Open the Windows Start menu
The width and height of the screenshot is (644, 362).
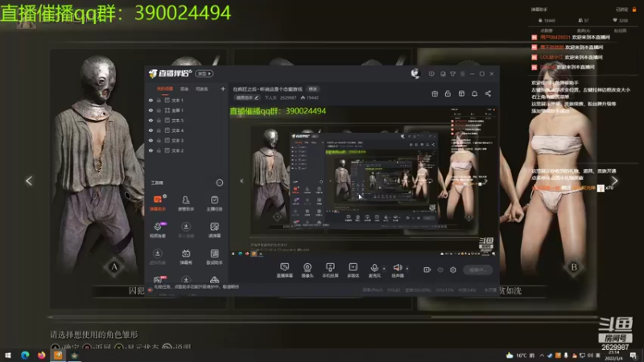click(x=8, y=356)
